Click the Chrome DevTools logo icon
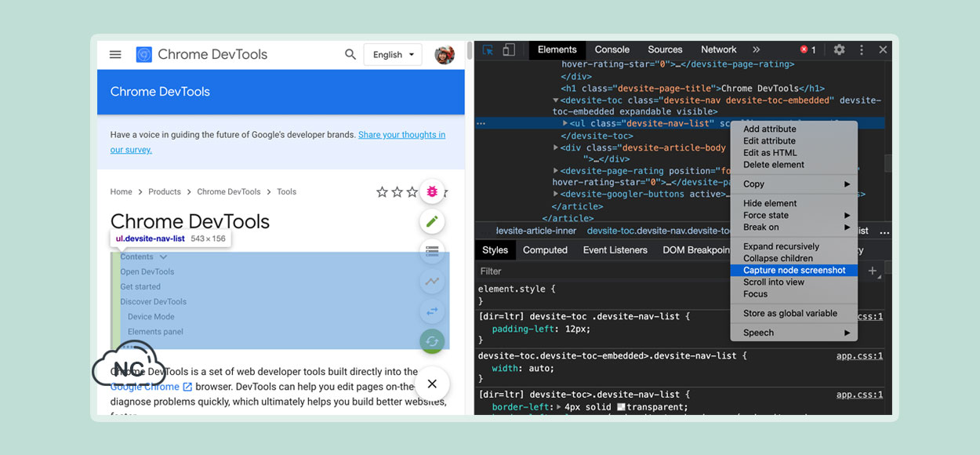The width and height of the screenshot is (980, 455). click(144, 55)
